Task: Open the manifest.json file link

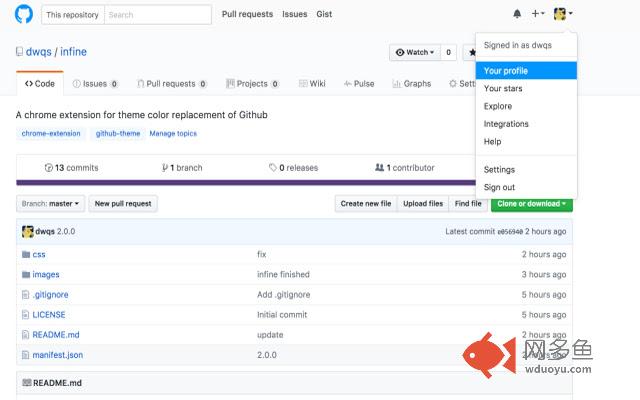Action: [x=58, y=355]
